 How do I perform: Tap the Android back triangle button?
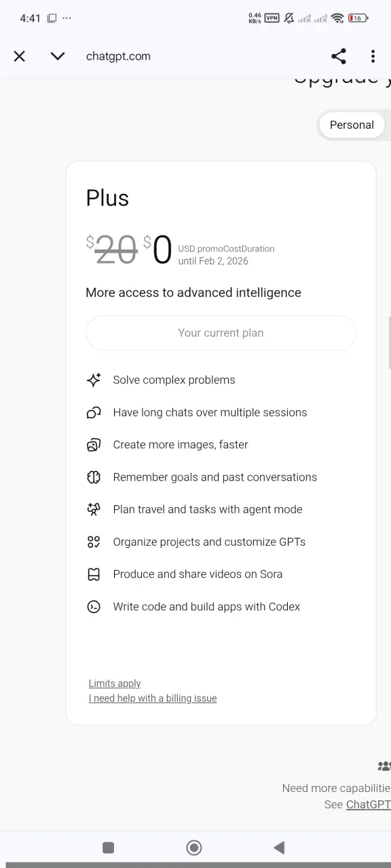[279, 847]
